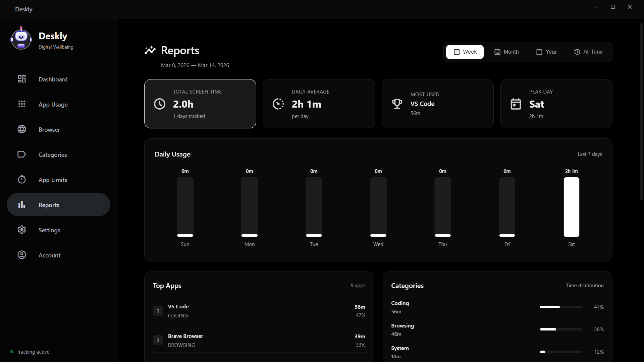Click the Dashboard grid icon in sidebar
Screen dimensions: 644x362
[x=22, y=79]
